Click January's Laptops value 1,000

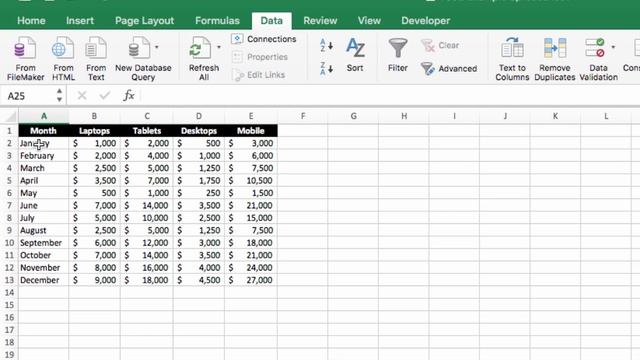click(94, 143)
